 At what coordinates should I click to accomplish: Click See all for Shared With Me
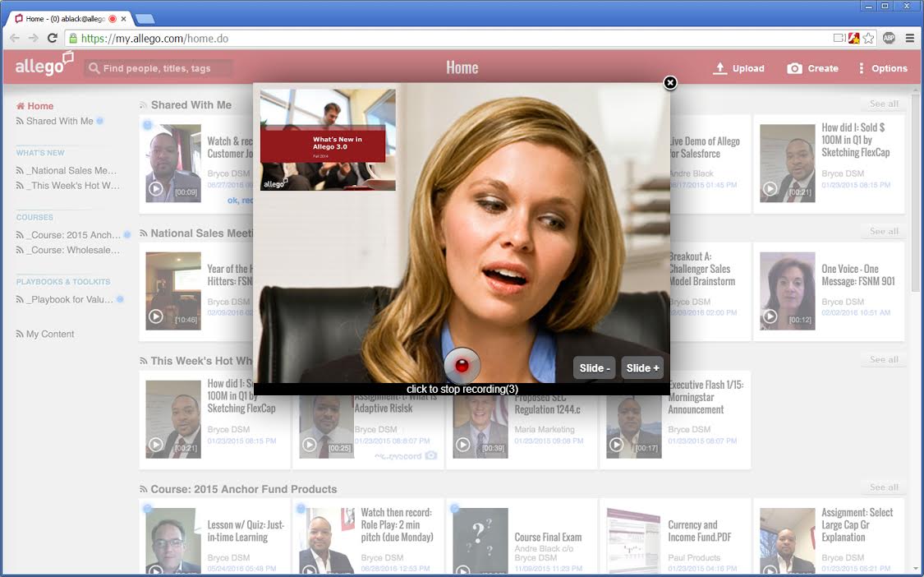884,104
